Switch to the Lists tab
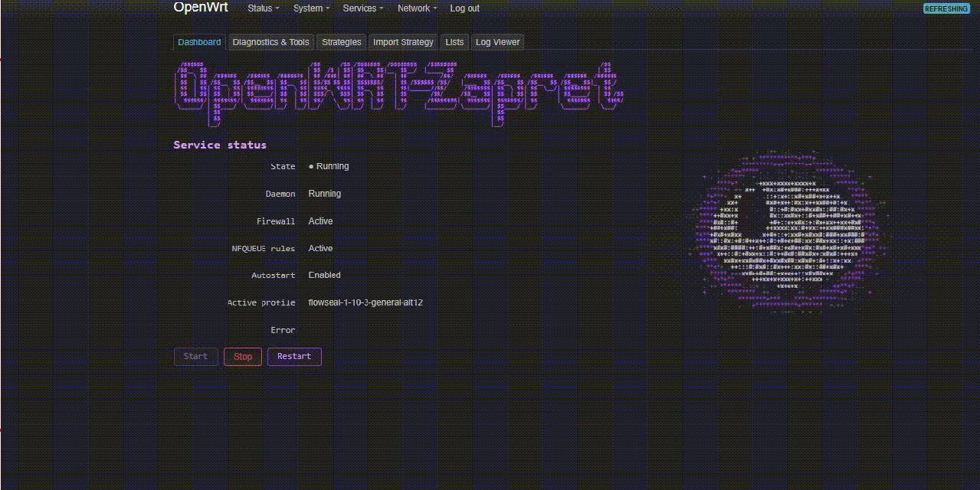Image resolution: width=980 pixels, height=490 pixels. tap(454, 42)
